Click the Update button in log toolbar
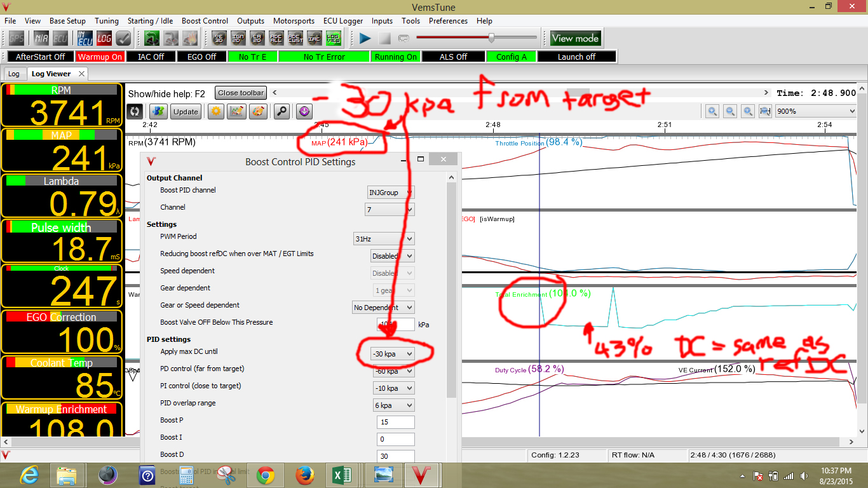The width and height of the screenshot is (868, 488). (x=186, y=111)
